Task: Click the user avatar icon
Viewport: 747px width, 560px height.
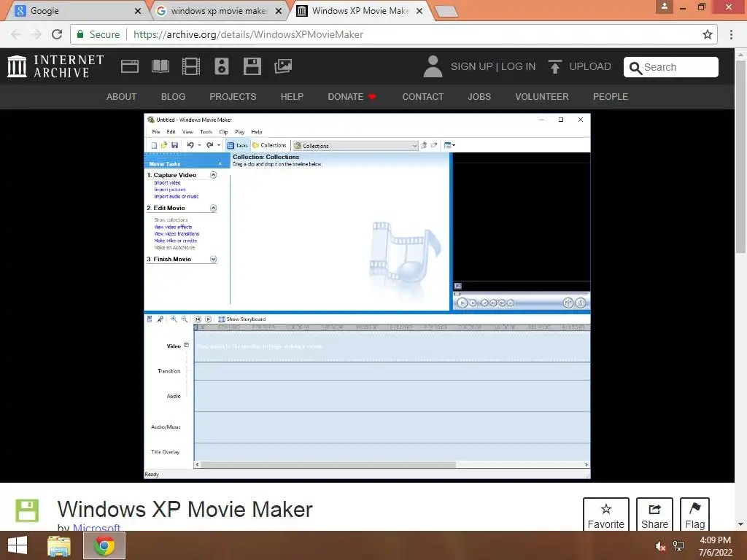Action: coord(433,66)
